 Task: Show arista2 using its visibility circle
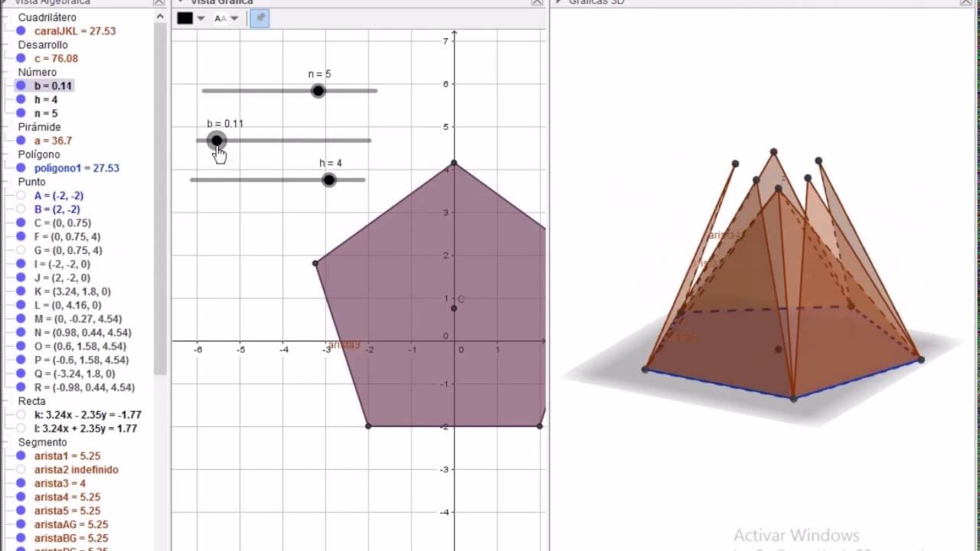[x=21, y=470]
